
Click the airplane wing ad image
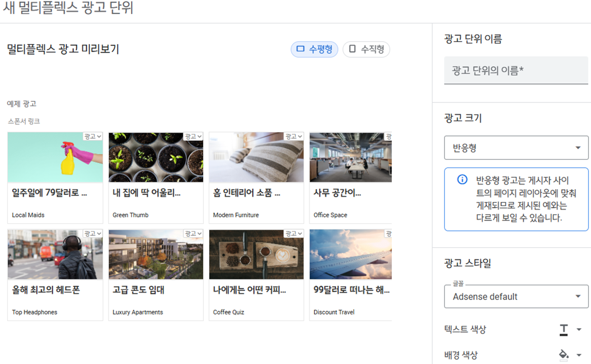coord(351,254)
